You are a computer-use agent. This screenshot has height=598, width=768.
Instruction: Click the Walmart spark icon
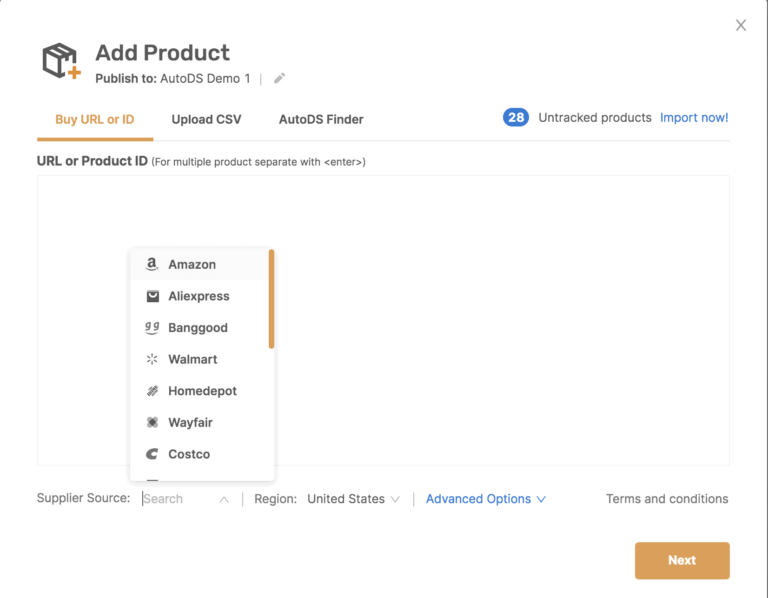(x=152, y=359)
